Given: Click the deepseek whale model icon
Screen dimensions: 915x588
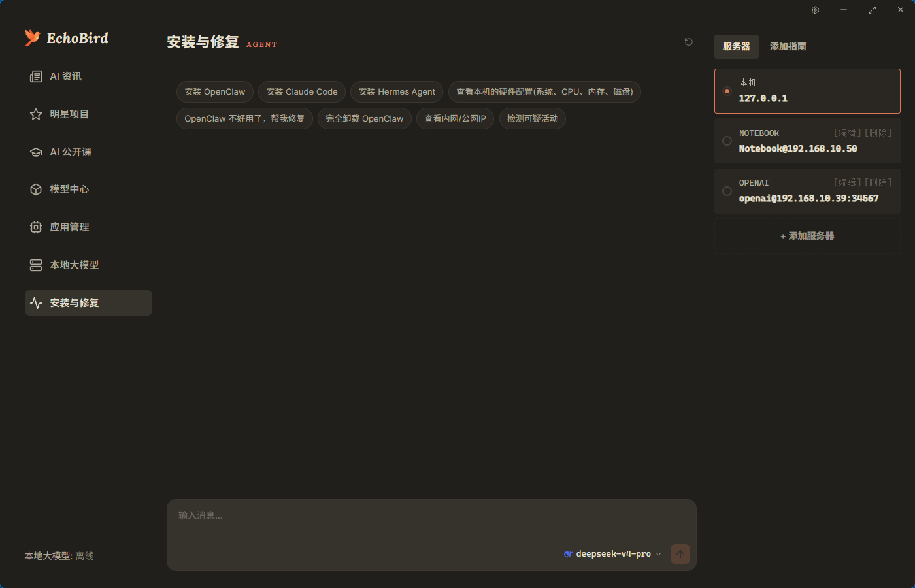Looking at the screenshot, I should [x=568, y=554].
